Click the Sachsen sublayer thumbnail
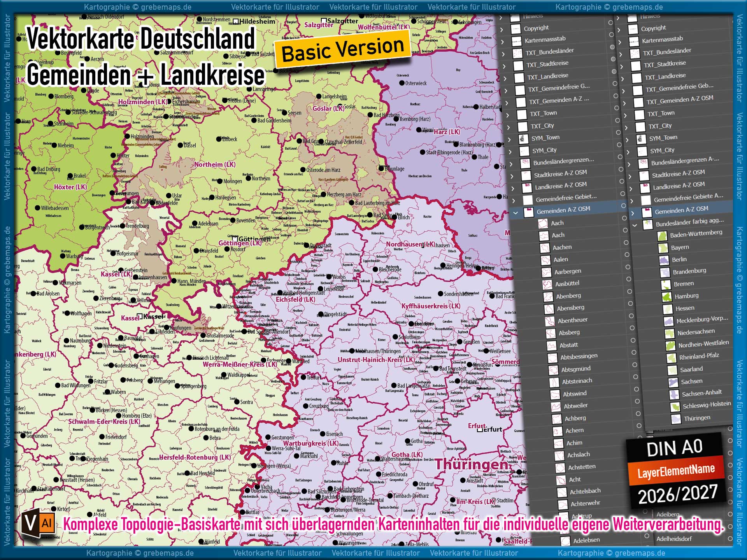The image size is (747, 560). [x=673, y=382]
